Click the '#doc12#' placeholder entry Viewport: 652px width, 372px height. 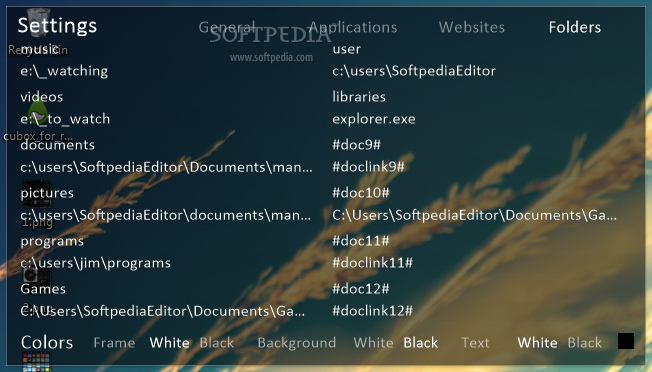361,289
